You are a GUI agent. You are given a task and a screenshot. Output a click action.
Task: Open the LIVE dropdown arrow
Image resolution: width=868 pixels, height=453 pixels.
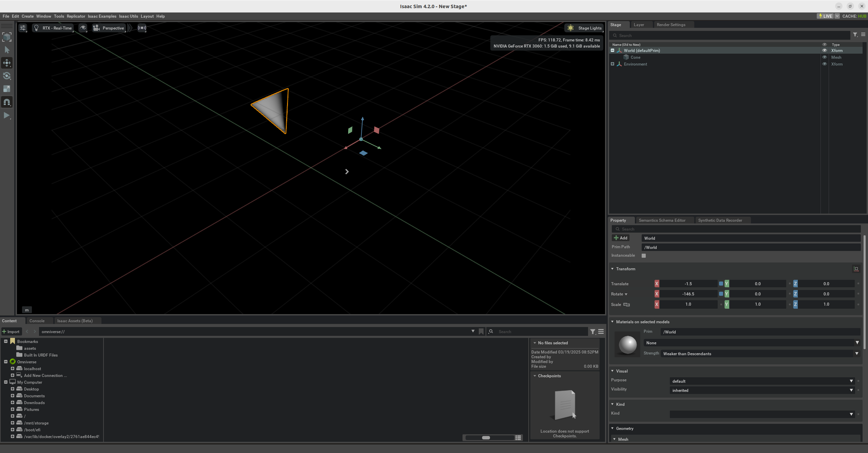coord(837,16)
